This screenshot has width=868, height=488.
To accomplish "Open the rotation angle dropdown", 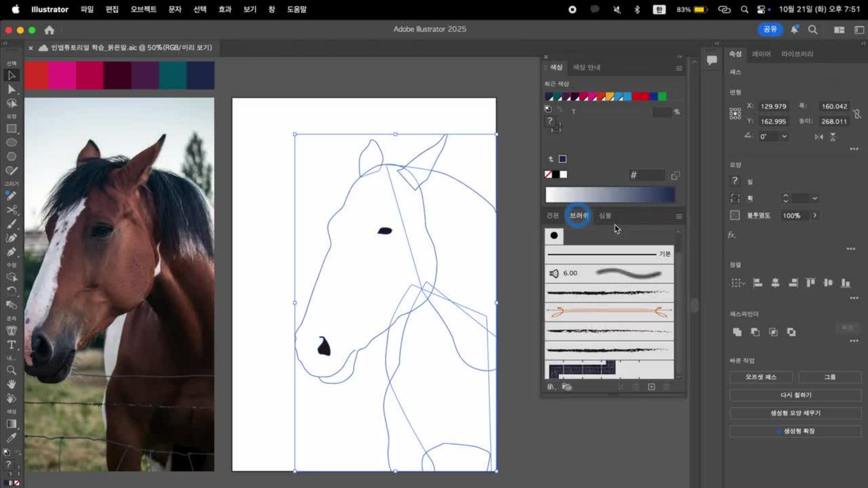I will [784, 136].
